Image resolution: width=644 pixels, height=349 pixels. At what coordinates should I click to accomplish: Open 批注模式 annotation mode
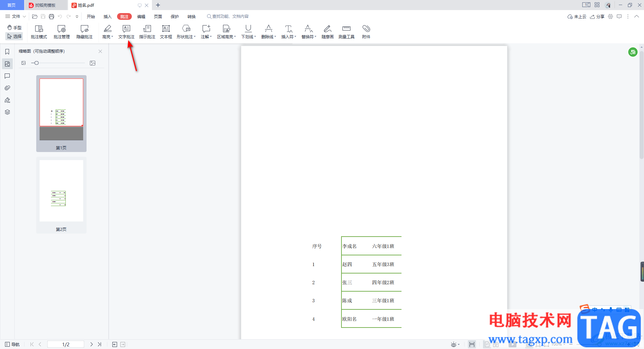coord(39,32)
